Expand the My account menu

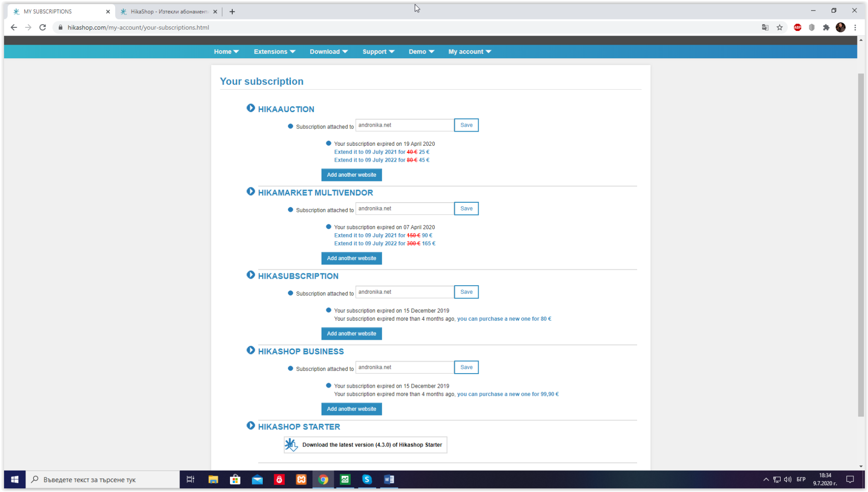click(x=470, y=51)
